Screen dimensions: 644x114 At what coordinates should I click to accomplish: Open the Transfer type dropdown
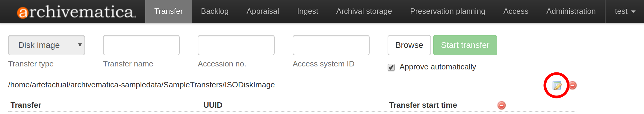(x=46, y=45)
